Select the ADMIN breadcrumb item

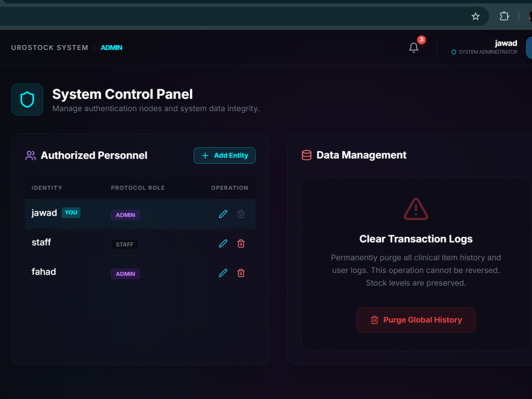click(x=111, y=47)
